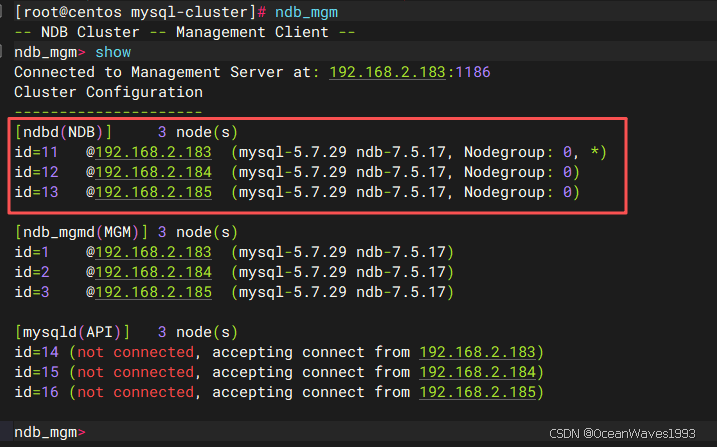
Task: Click 'Connected to Management Server at:' text
Action: click(x=167, y=72)
